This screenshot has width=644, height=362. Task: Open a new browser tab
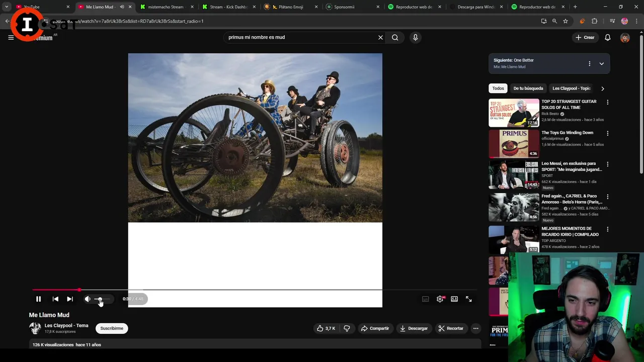click(x=575, y=7)
